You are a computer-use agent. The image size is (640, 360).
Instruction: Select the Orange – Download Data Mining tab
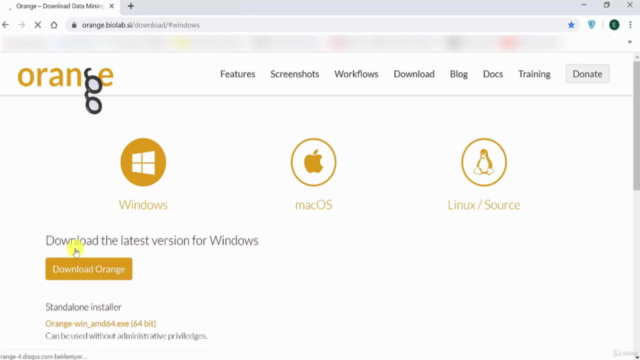coord(60,6)
